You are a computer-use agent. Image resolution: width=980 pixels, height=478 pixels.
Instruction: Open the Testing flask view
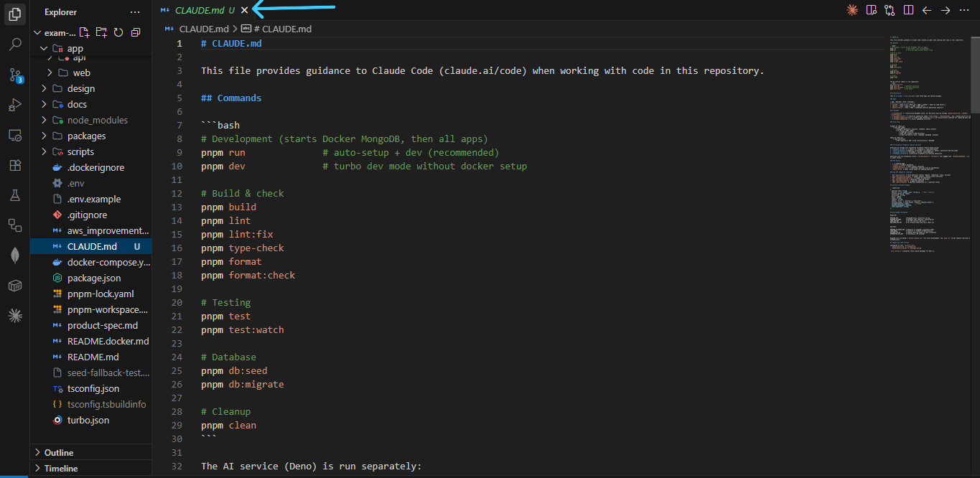(14, 195)
